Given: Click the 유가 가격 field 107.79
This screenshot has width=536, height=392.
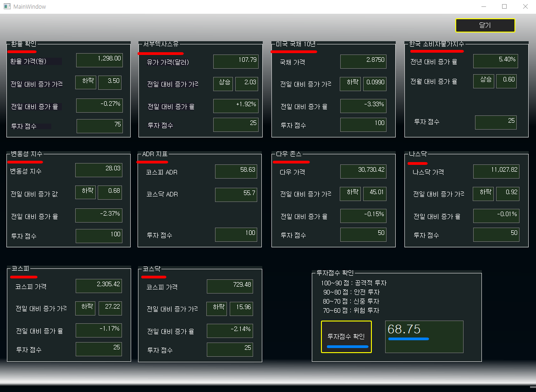Looking at the screenshot, I should tap(236, 61).
